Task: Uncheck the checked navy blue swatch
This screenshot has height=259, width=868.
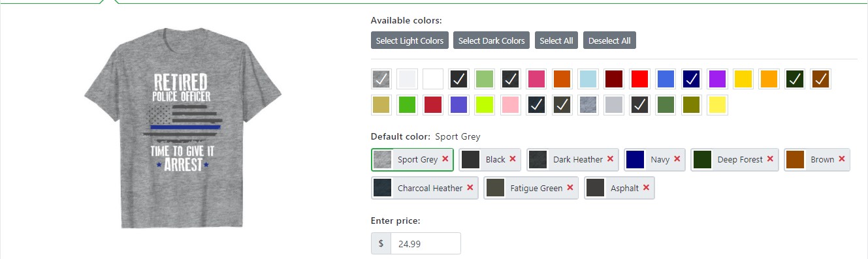Action: (692, 79)
